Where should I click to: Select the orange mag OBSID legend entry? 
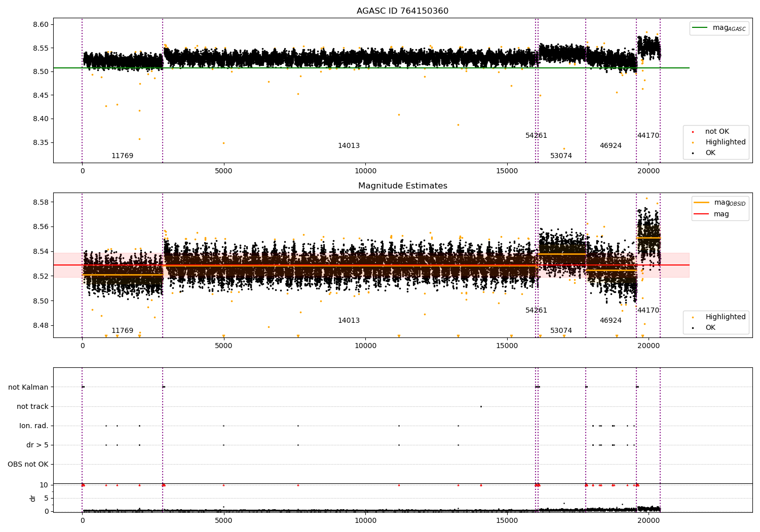click(719, 203)
